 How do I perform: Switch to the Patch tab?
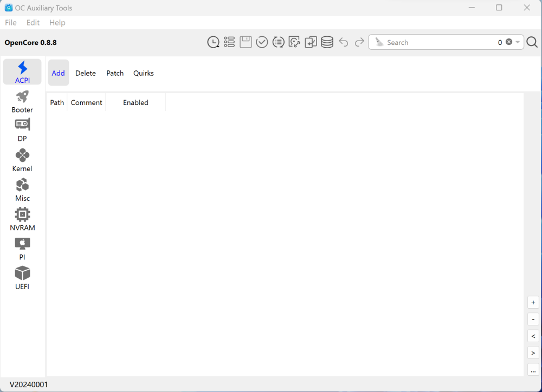[115, 73]
